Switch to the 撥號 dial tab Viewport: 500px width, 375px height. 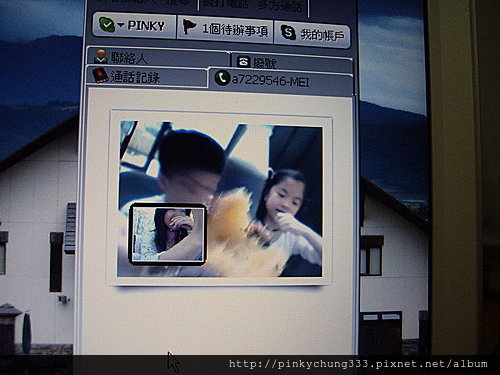point(291,62)
